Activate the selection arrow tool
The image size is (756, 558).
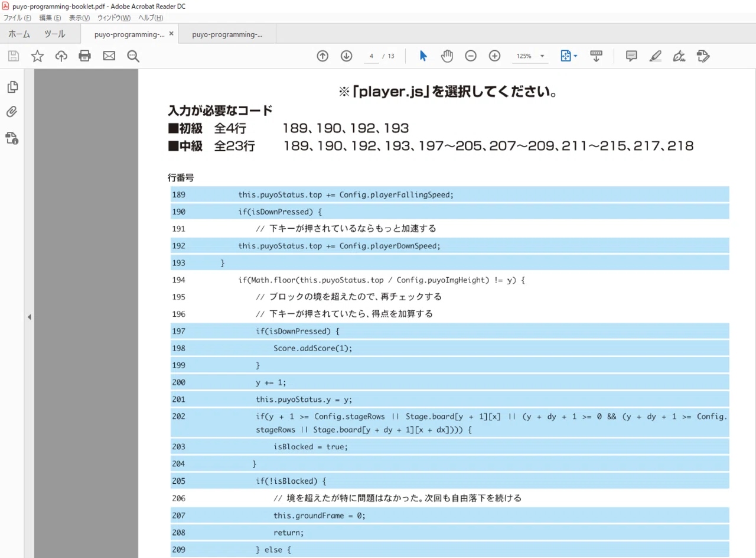(423, 56)
